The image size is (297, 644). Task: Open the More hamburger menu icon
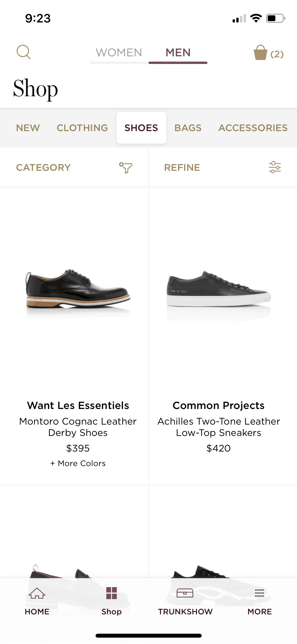[260, 593]
